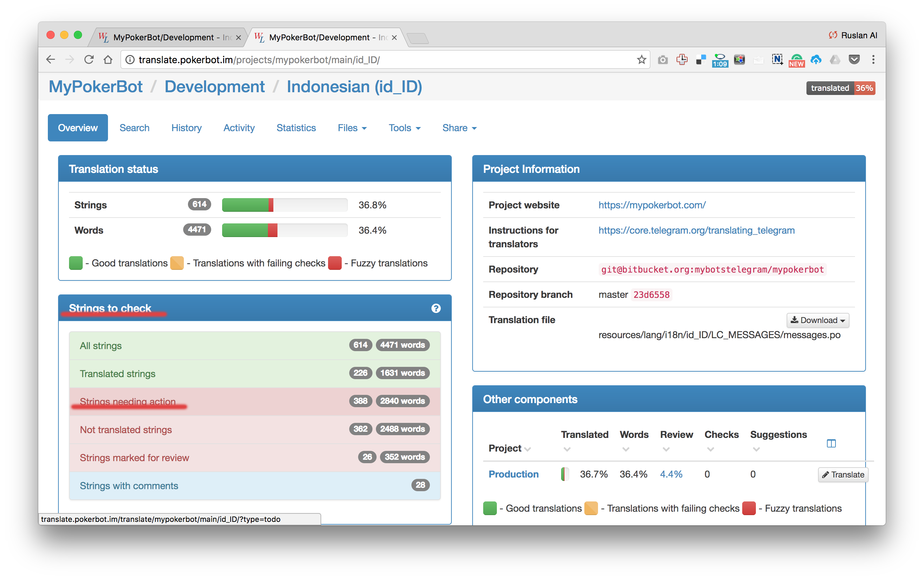The height and width of the screenshot is (580, 924).
Task: Open Strings needing action list
Action: pyautogui.click(x=127, y=402)
